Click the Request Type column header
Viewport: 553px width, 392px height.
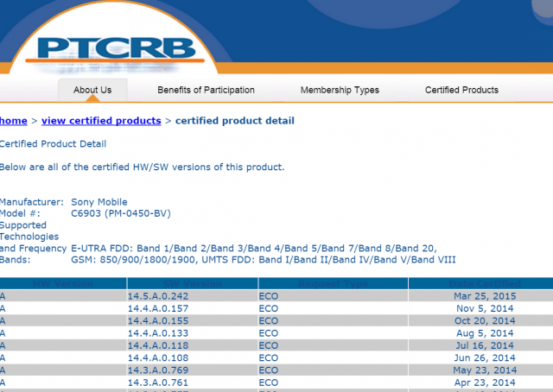334,283
